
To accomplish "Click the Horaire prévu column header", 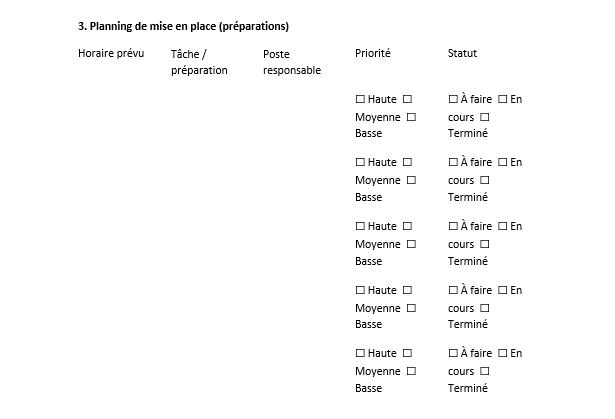I will (x=111, y=53).
